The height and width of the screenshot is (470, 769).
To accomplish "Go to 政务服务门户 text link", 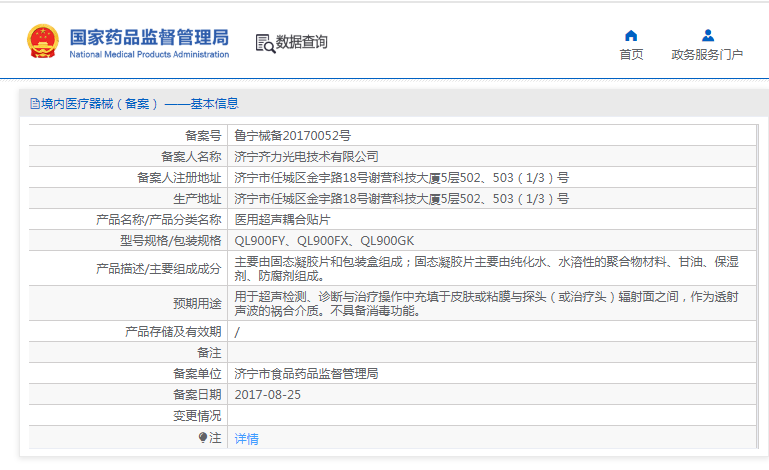I will pyautogui.click(x=707, y=54).
